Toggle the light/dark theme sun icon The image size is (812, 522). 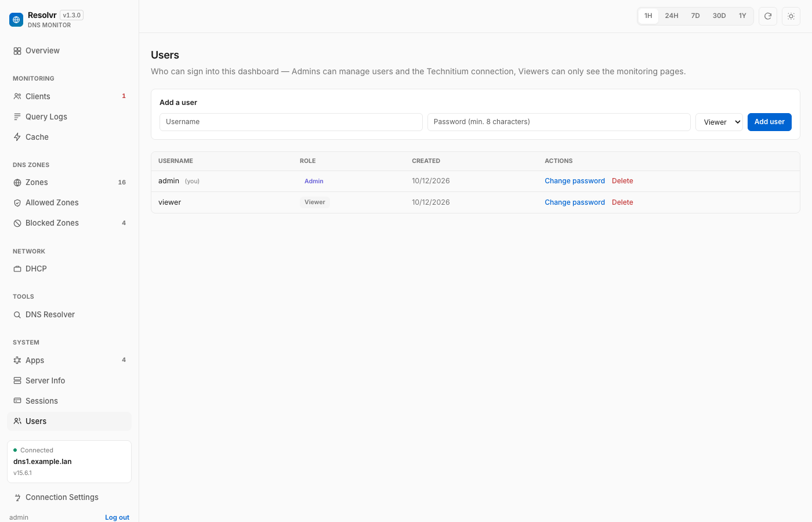point(791,16)
